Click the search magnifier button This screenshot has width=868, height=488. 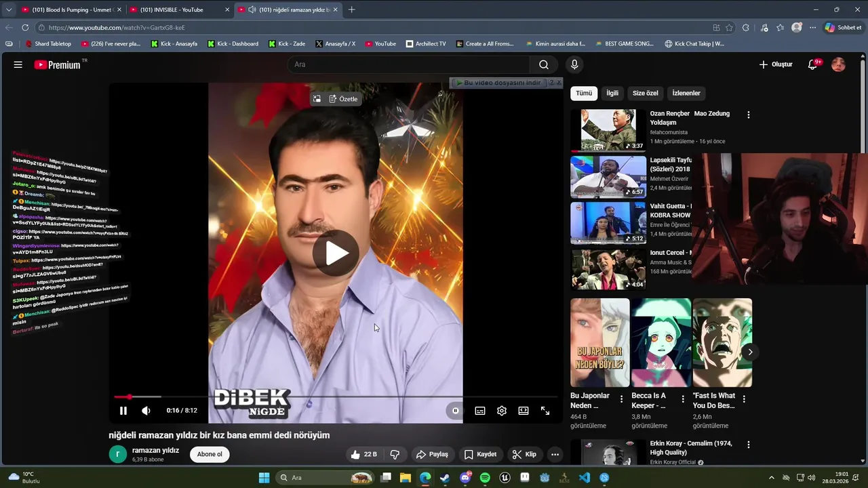pyautogui.click(x=544, y=64)
